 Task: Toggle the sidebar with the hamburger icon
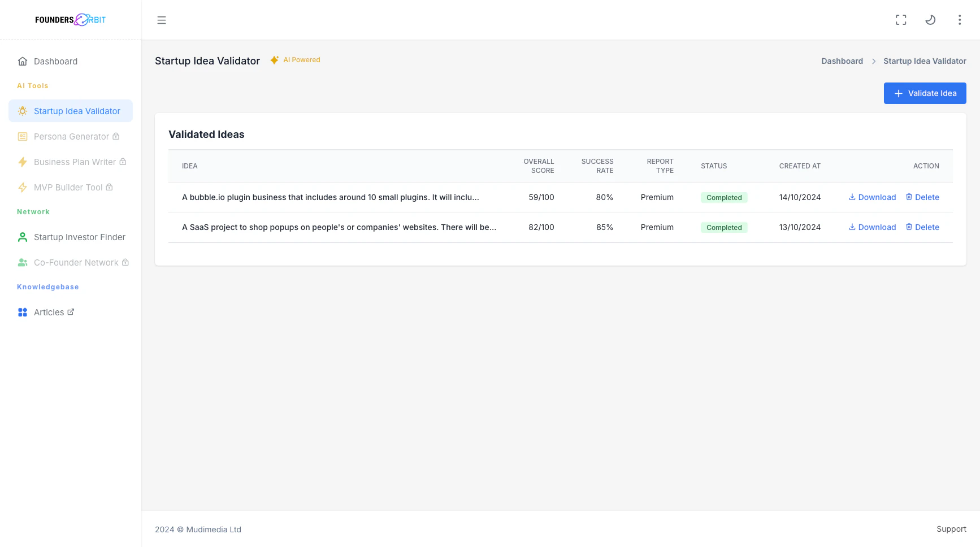[162, 20]
